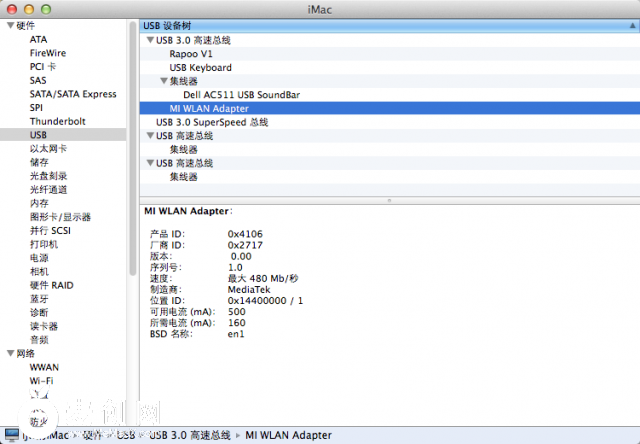
Task: Click USB 3.0 高速总线 in bottom path bar
Action: tap(192, 435)
